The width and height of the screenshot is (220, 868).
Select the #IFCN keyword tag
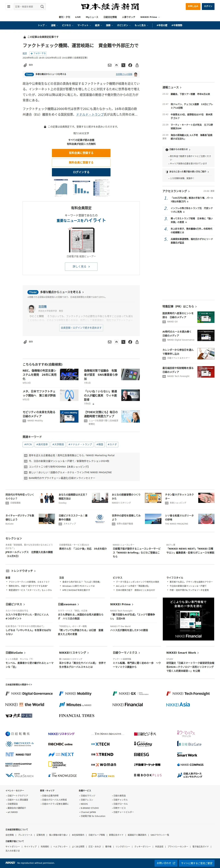pos(28,444)
